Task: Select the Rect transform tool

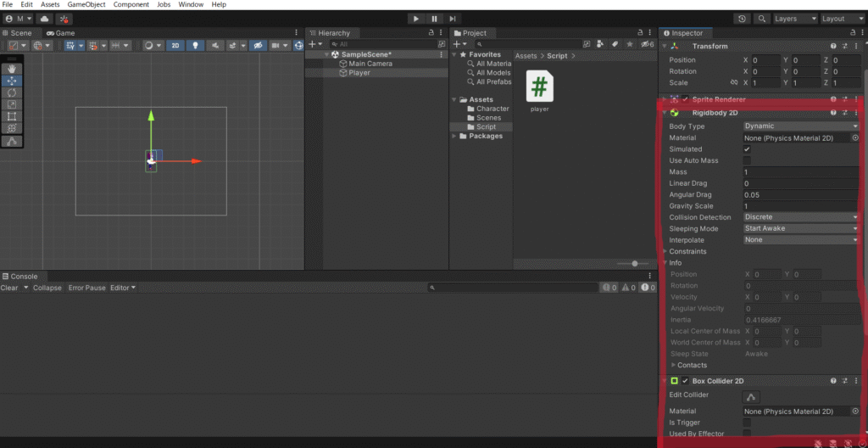Action: (x=12, y=116)
